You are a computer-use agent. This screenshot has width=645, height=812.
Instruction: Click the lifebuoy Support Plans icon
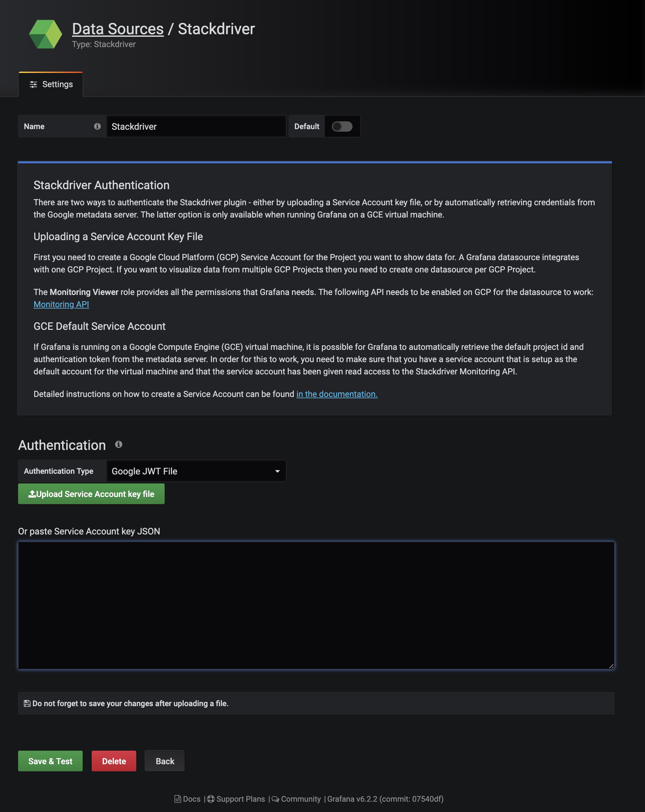click(x=211, y=799)
